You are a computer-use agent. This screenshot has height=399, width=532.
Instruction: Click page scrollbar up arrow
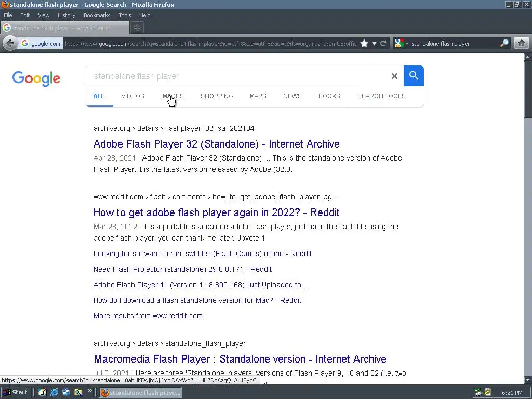(x=528, y=57)
